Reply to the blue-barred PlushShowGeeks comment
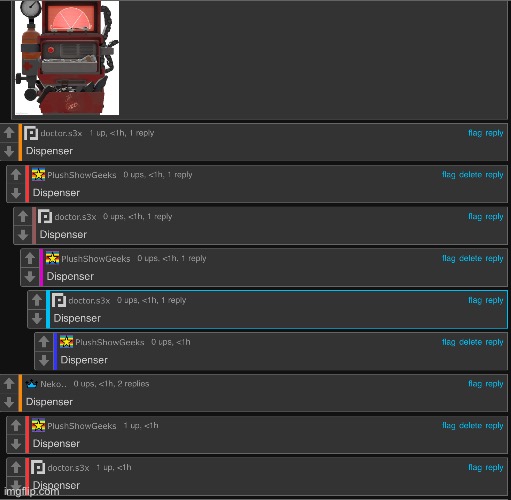 coord(494,342)
